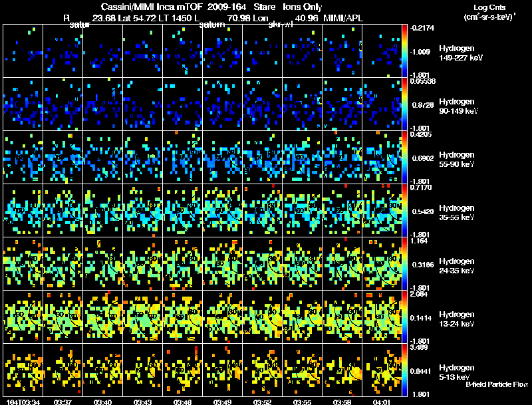Open the 35-55 keV image panel at 04:01
Image resolution: width=532 pixels, height=405 pixels.
(382, 211)
